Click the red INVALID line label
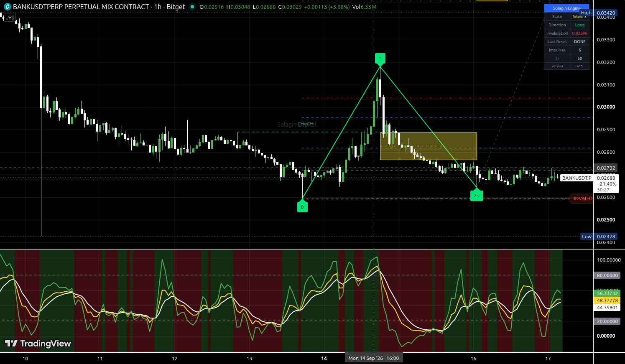Viewport: 625px width, 364px height. click(582, 199)
